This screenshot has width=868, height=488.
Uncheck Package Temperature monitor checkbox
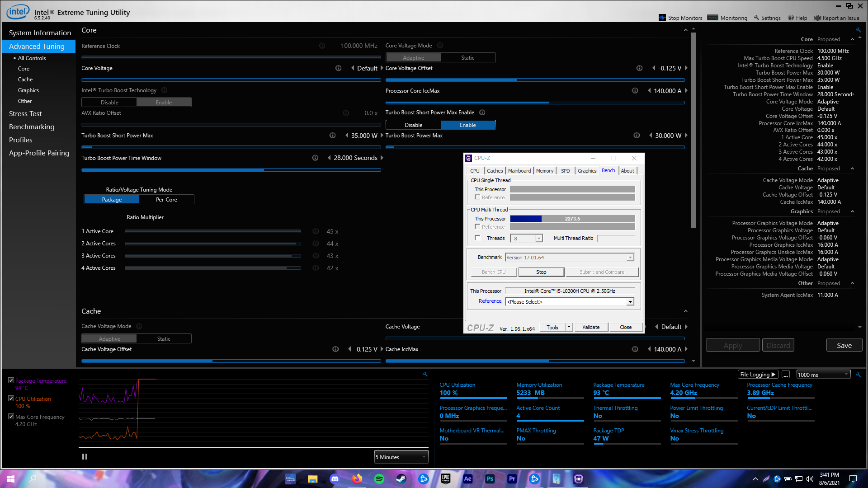coord(11,380)
